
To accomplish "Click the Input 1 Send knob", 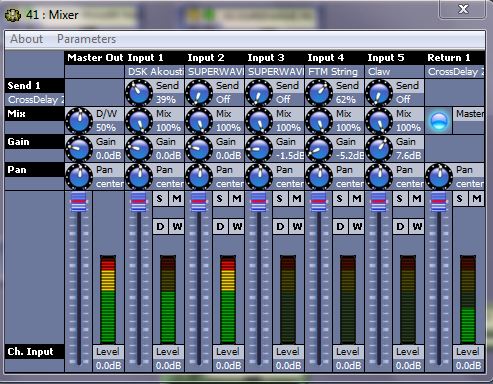I will [139, 93].
